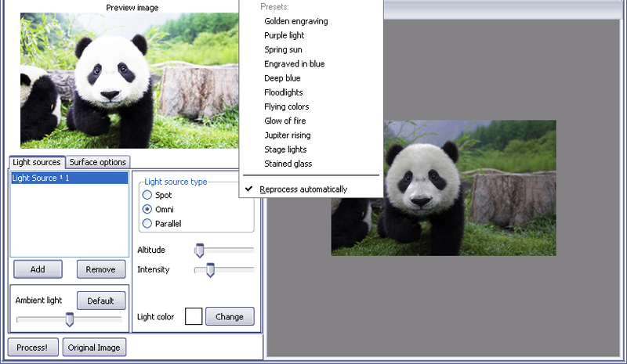Viewport: 627px width, 364px height.
Task: Select the Omni radio button
Action: [147, 210]
